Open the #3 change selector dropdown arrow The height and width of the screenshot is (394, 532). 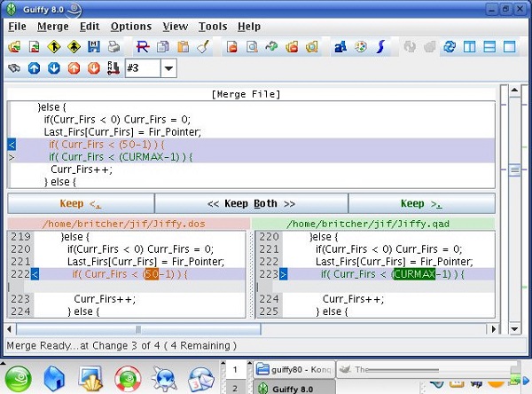[x=168, y=68]
